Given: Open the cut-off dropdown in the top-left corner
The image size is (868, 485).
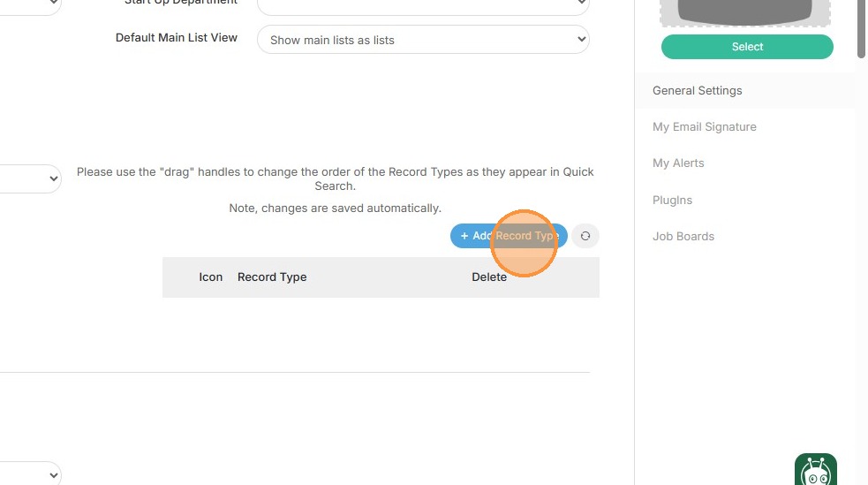Looking at the screenshot, I should coord(31,4).
